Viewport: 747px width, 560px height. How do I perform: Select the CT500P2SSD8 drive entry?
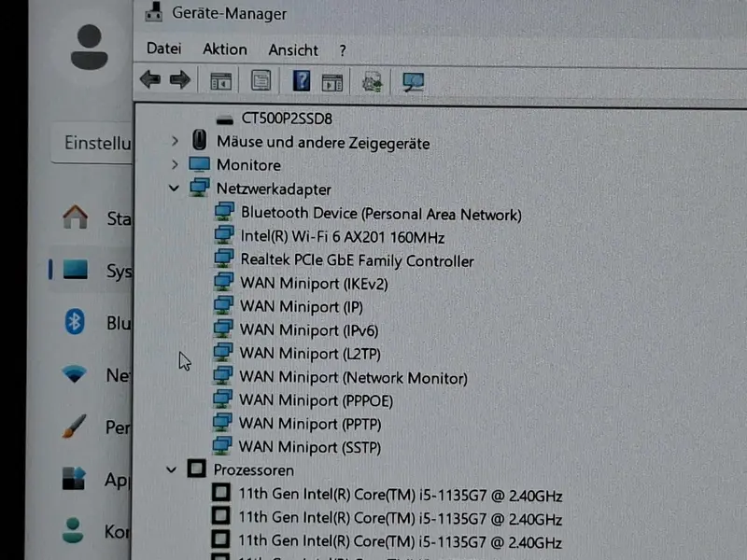pos(287,119)
